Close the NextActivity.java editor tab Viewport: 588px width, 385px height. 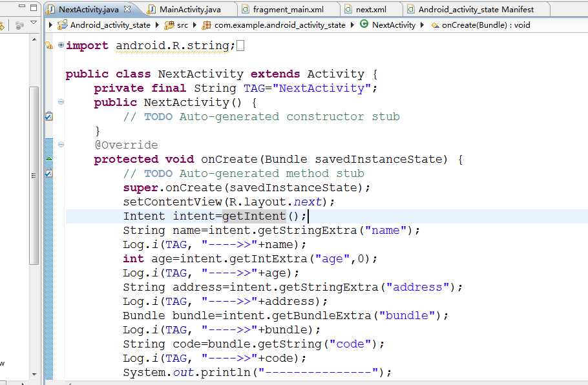127,9
